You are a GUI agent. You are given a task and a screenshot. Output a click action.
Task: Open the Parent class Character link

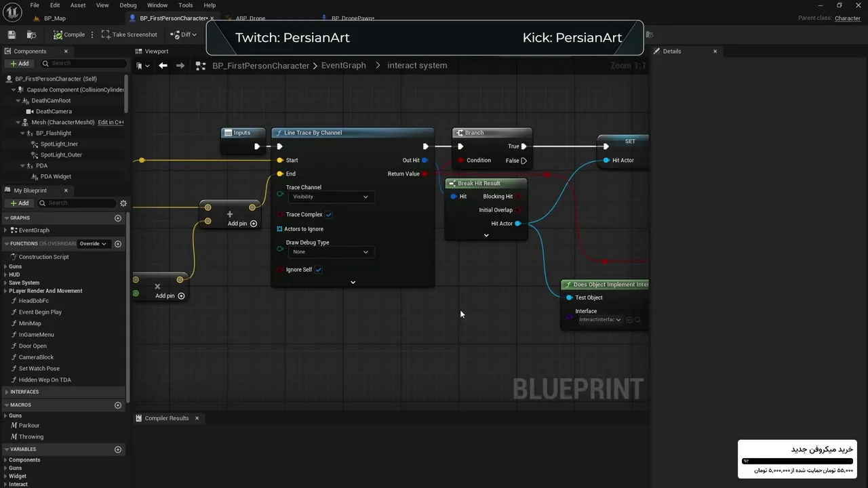coord(848,18)
